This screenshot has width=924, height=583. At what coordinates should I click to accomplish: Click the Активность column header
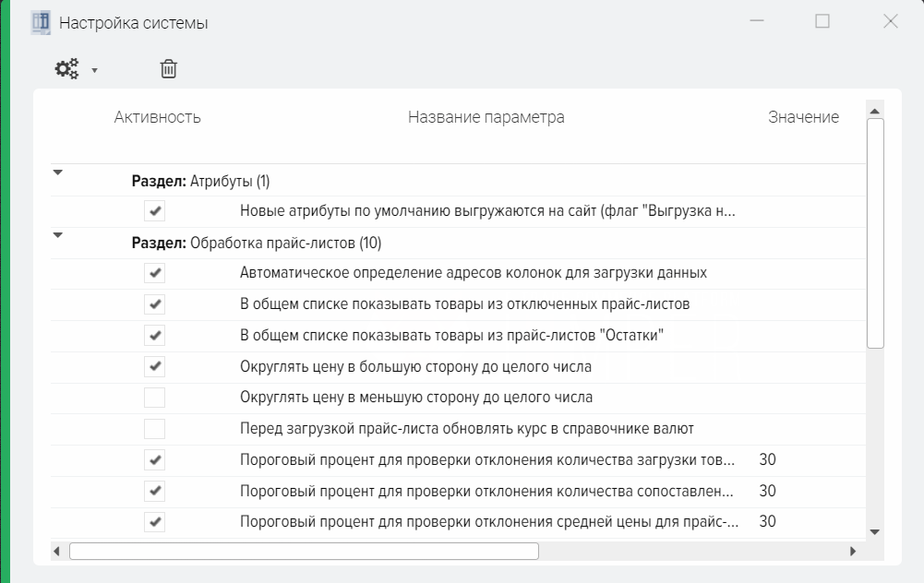[x=157, y=117]
